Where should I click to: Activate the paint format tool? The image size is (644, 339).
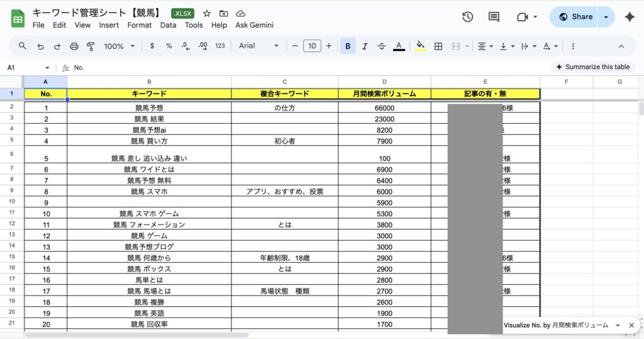[91, 47]
